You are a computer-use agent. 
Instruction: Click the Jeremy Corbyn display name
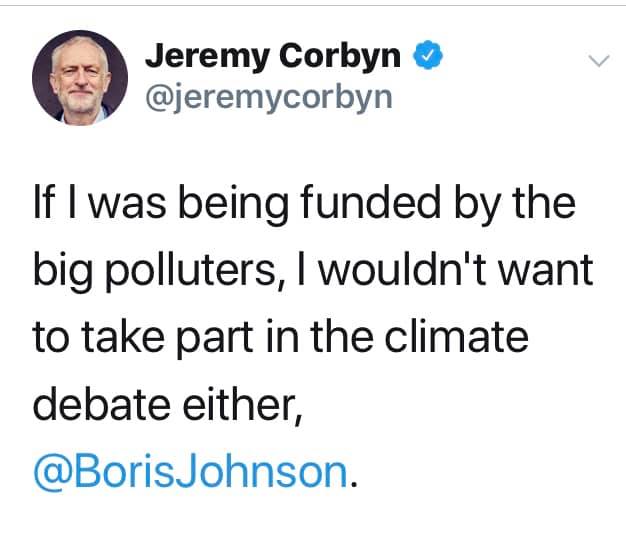coord(274,58)
